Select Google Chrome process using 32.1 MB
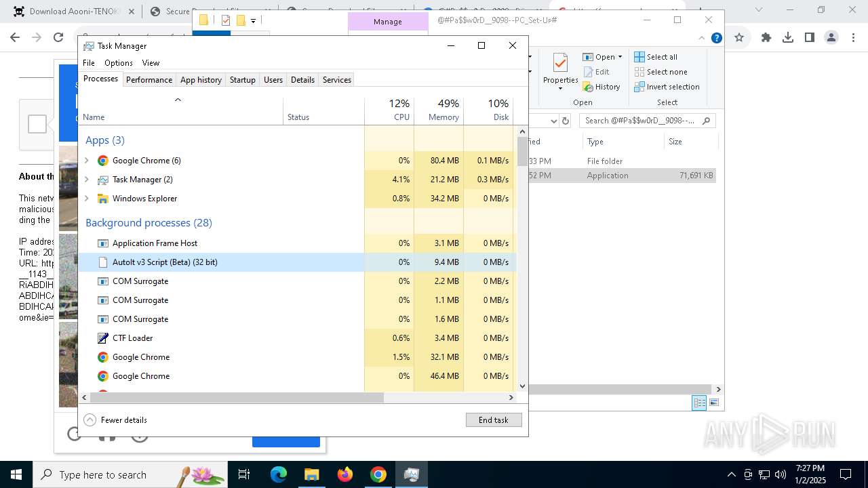Image resolution: width=868 pixels, height=488 pixels. click(x=298, y=357)
